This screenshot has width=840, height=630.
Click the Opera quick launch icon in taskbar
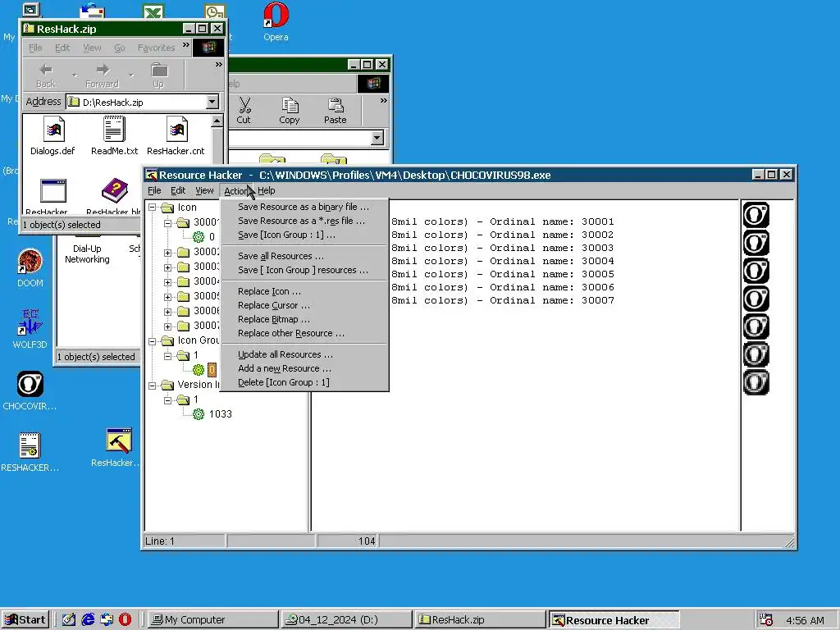click(x=126, y=619)
